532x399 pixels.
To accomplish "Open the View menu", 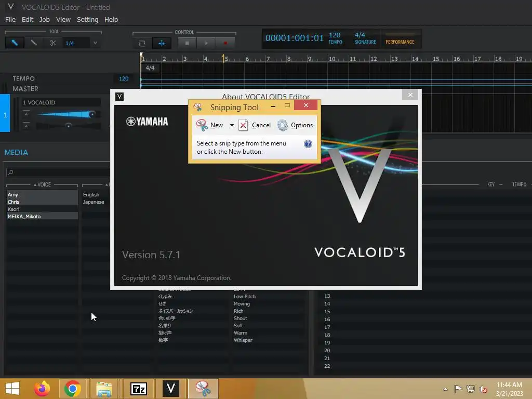I will click(x=63, y=19).
